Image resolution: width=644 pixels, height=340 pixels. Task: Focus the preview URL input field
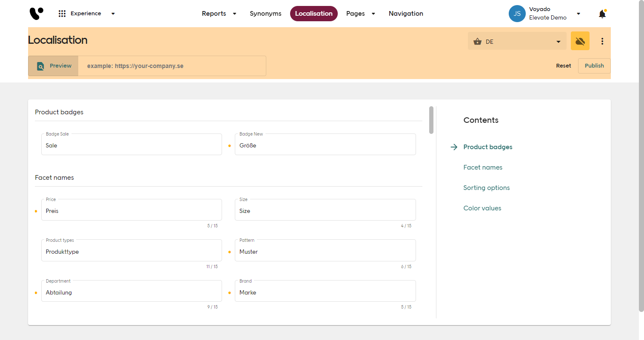[x=172, y=66]
